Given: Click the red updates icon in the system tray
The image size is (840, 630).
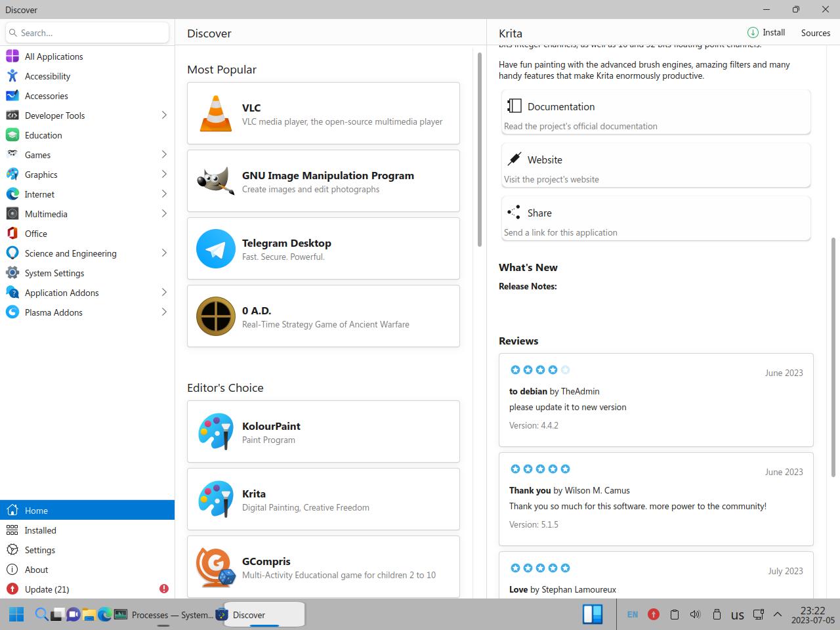Looking at the screenshot, I should tap(654, 615).
